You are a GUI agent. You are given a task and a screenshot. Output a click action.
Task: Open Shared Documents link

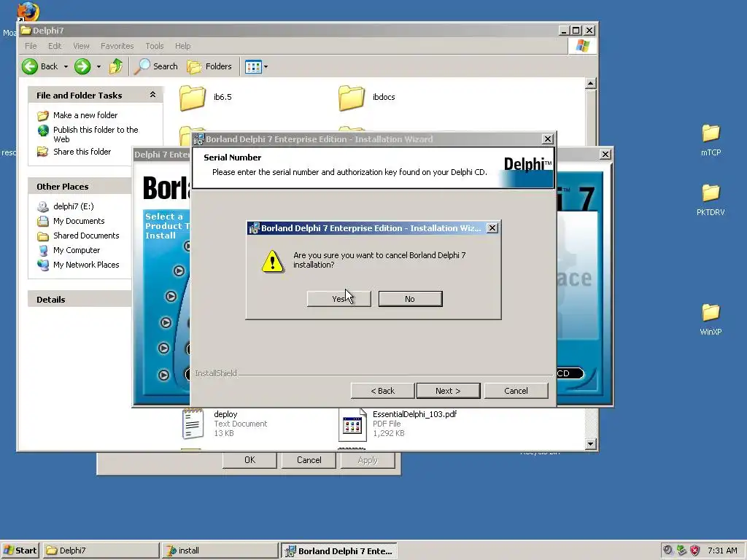[x=86, y=236]
